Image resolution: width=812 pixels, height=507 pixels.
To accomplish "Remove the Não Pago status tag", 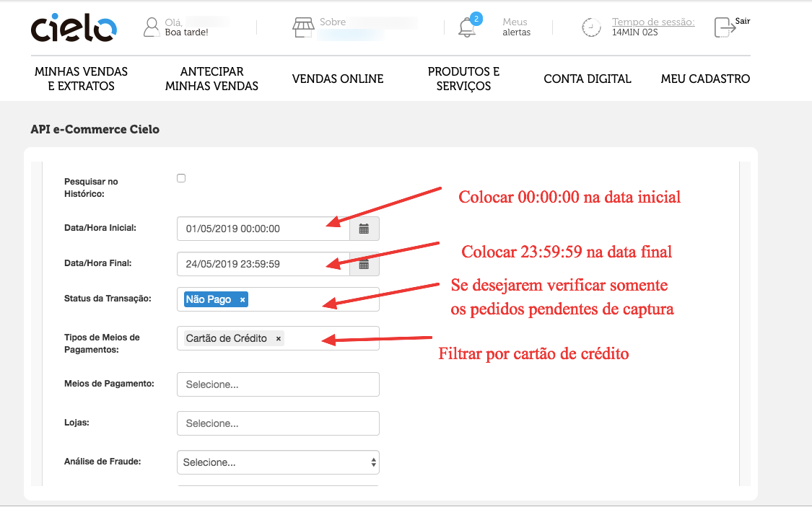I will pos(243,299).
